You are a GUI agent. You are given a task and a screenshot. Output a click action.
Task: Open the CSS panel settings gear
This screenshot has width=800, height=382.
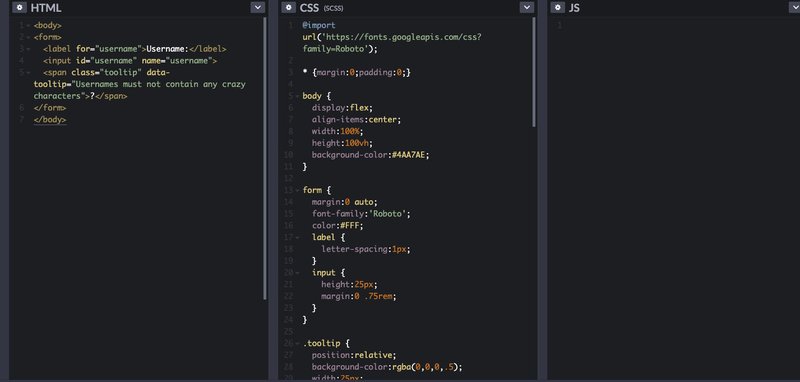coord(288,7)
